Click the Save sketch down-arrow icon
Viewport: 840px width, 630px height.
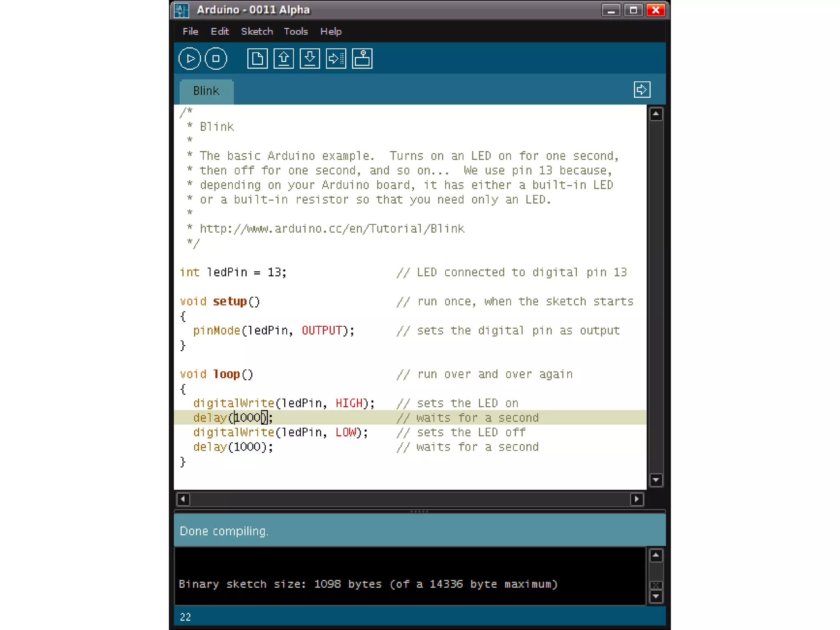tap(310, 59)
